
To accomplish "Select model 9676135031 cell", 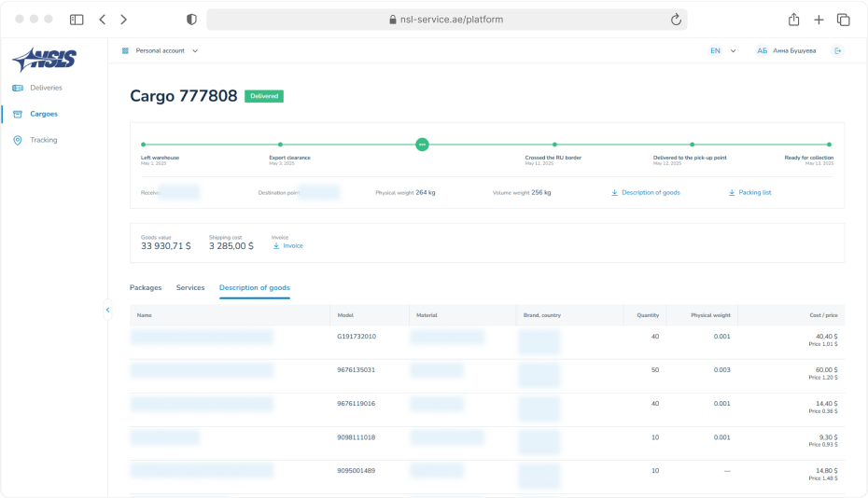I will pyautogui.click(x=356, y=369).
